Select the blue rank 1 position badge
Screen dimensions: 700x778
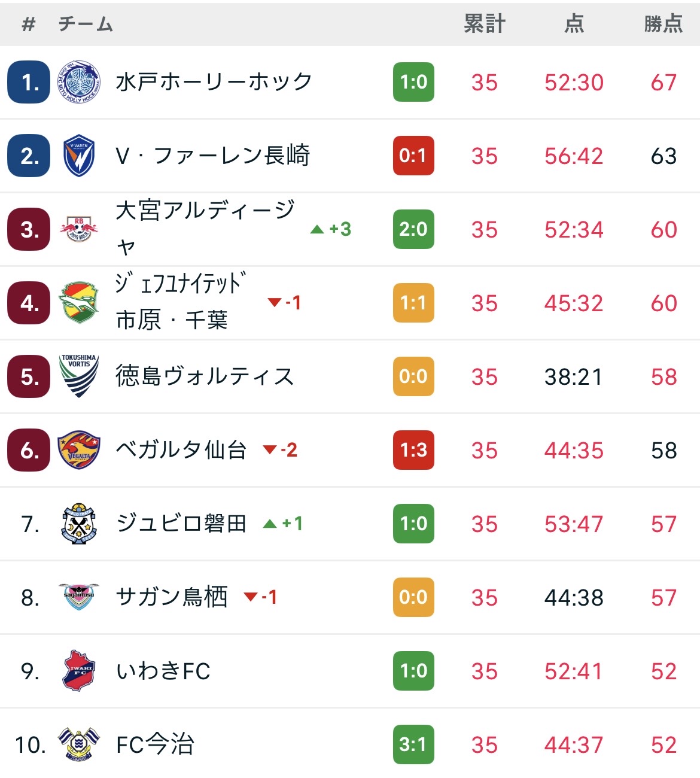pyautogui.click(x=29, y=82)
